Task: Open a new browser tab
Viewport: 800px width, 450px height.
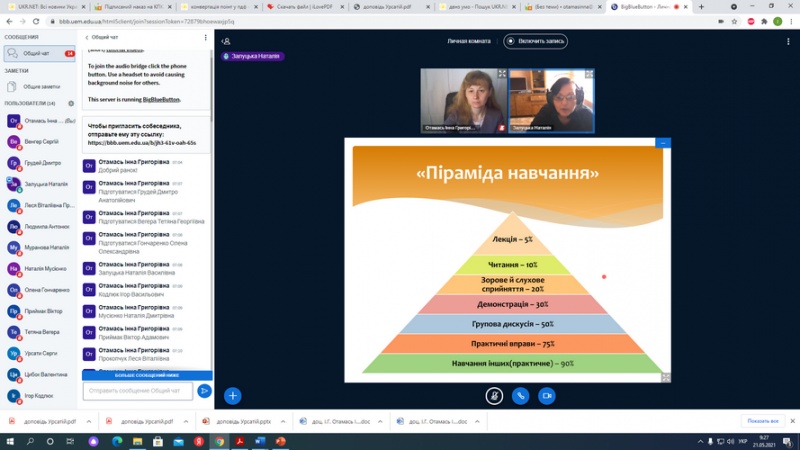Action: pyautogui.click(x=702, y=7)
